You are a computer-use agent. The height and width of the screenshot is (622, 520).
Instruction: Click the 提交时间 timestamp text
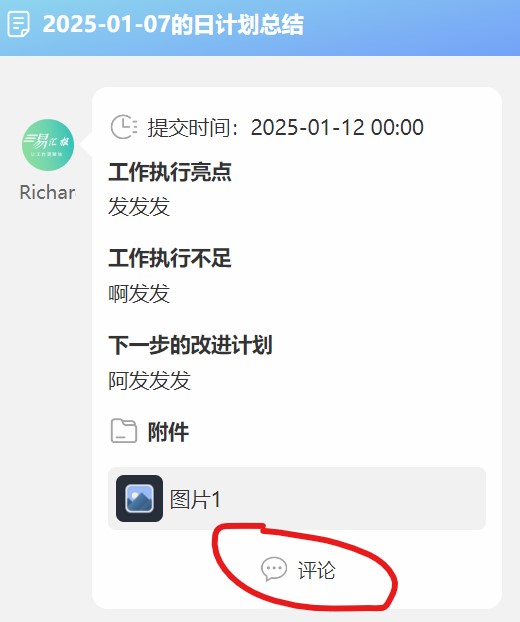coord(286,127)
